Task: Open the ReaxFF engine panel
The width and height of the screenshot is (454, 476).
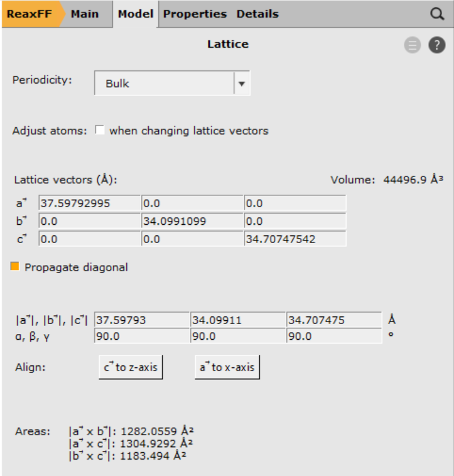Action: (29, 14)
